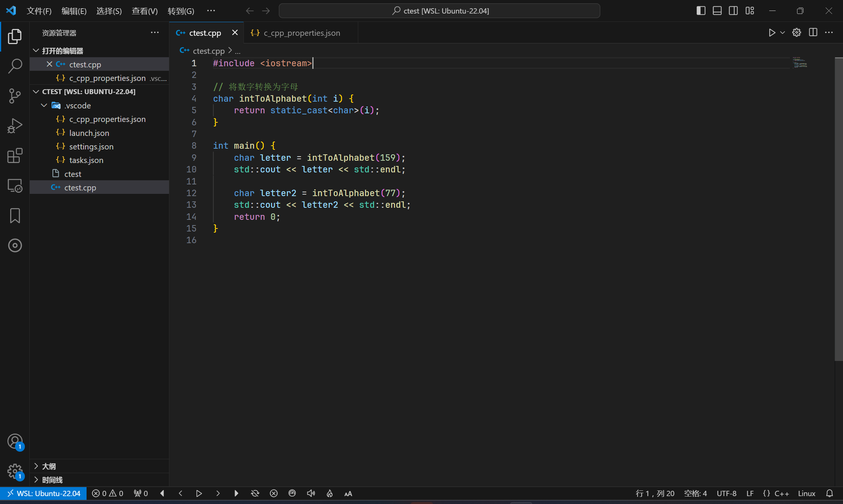This screenshot has width=843, height=504.
Task: Click the sync-off icon in status bar
Action: click(x=255, y=493)
